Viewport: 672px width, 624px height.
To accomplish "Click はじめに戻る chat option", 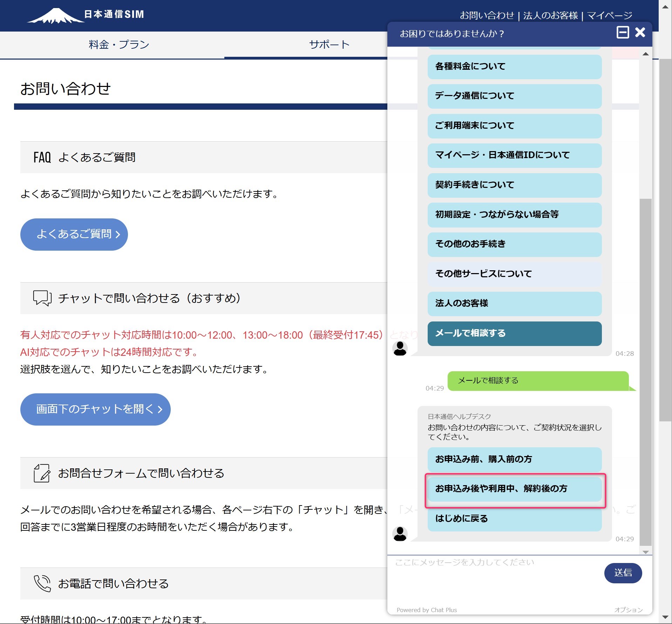I will [515, 519].
